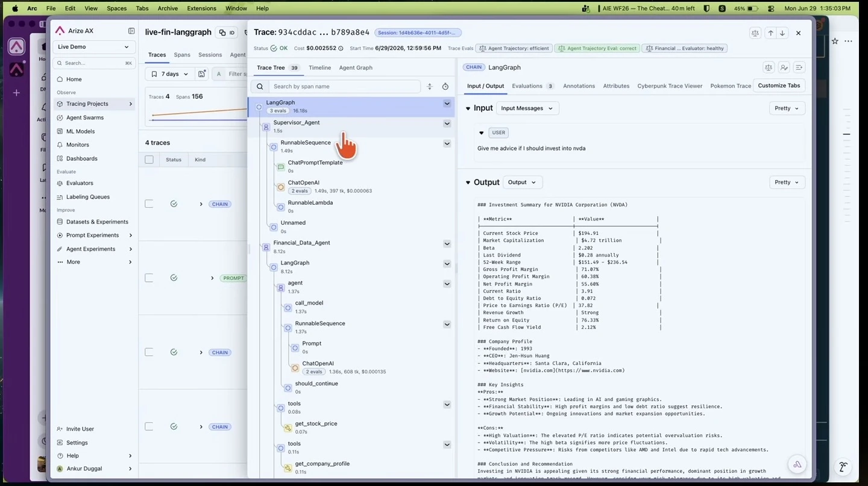The image size is (868, 486).
Task: Click the get_stock_price tool span
Action: [316, 423]
